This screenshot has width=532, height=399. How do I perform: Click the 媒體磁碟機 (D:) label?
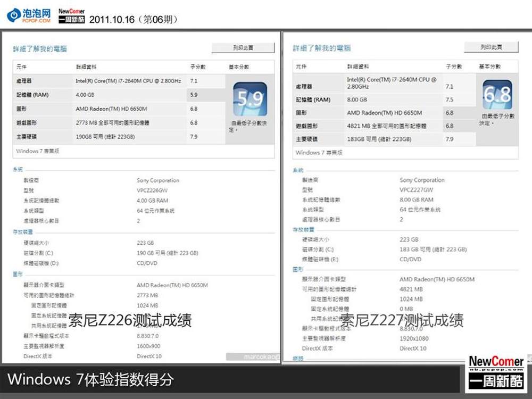click(x=41, y=263)
